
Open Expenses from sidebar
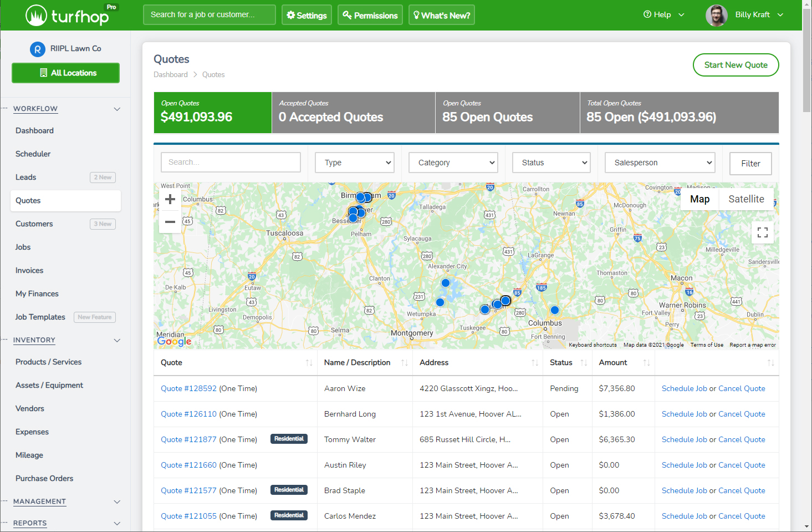pos(32,432)
